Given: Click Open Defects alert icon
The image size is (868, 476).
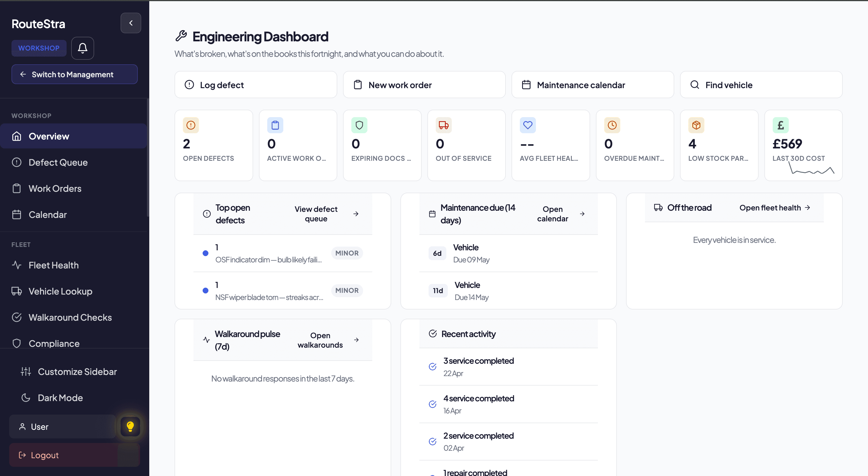Looking at the screenshot, I should [x=191, y=125].
